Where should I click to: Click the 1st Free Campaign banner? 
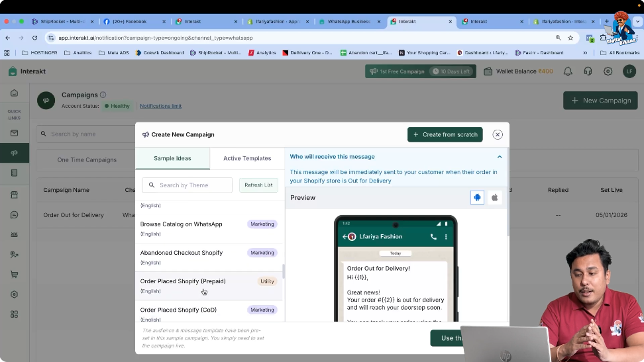point(421,71)
